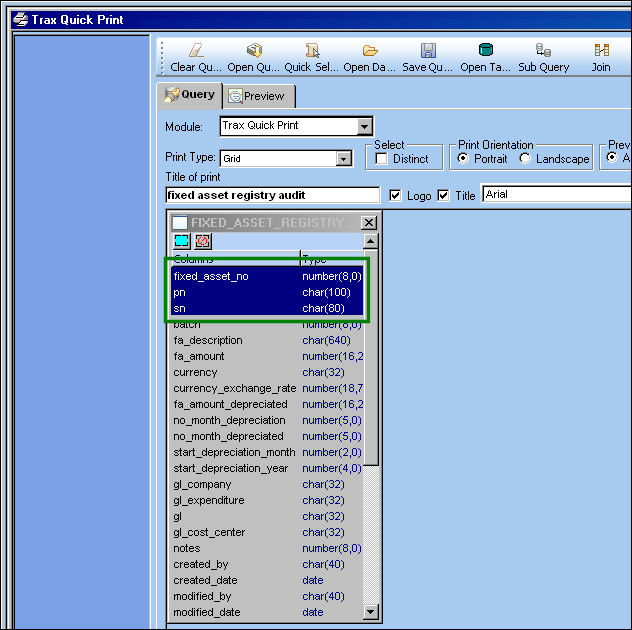The image size is (632, 630).
Task: Select the start_depreciation_year column row
Action: point(268,468)
